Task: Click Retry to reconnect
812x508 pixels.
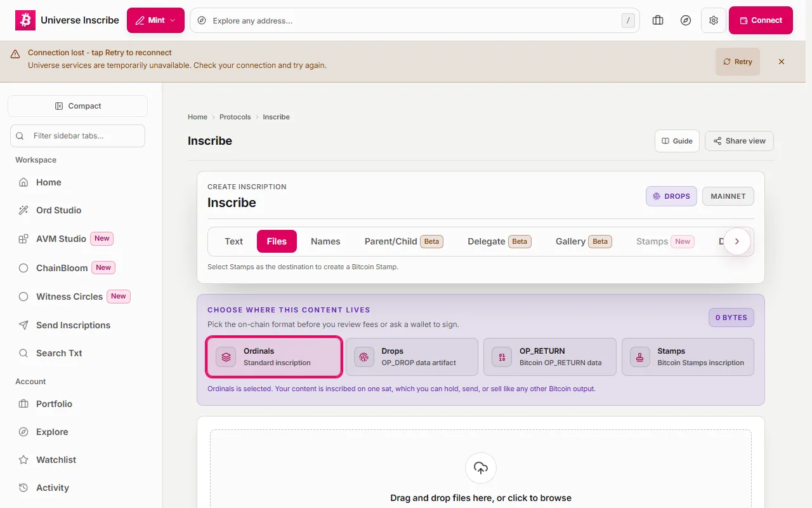Action: point(738,62)
